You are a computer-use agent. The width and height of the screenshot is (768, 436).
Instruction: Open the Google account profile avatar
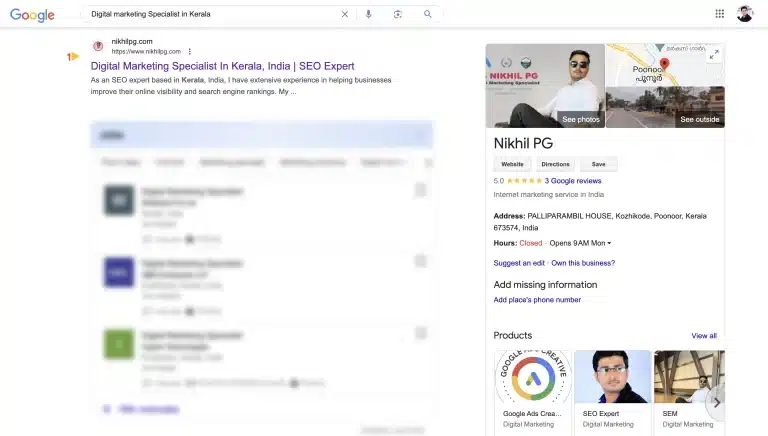(x=744, y=14)
